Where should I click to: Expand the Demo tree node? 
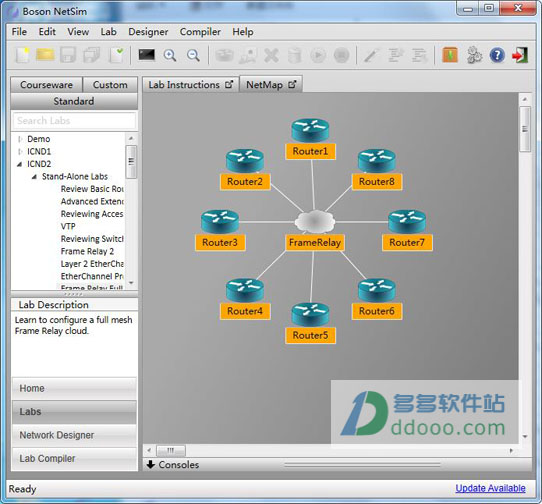pos(20,139)
